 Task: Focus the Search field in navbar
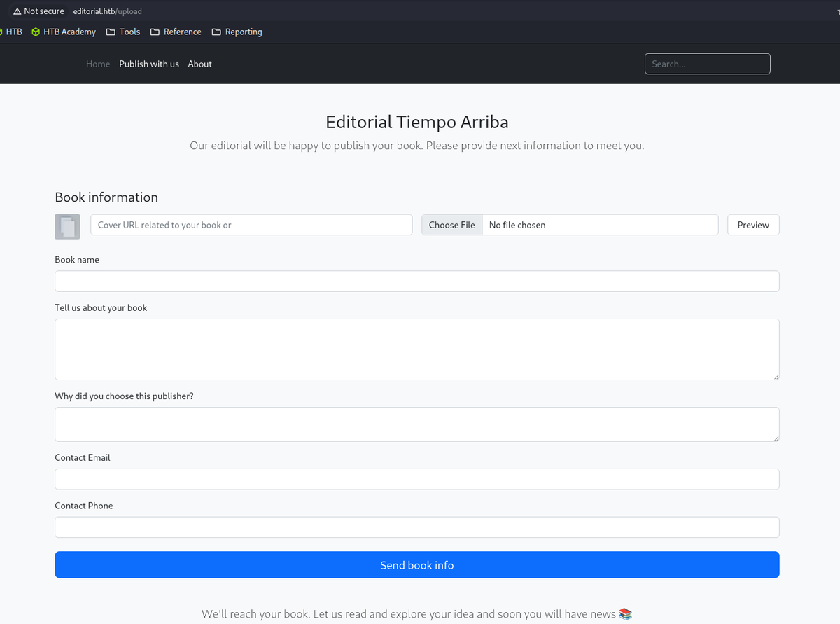(x=707, y=64)
